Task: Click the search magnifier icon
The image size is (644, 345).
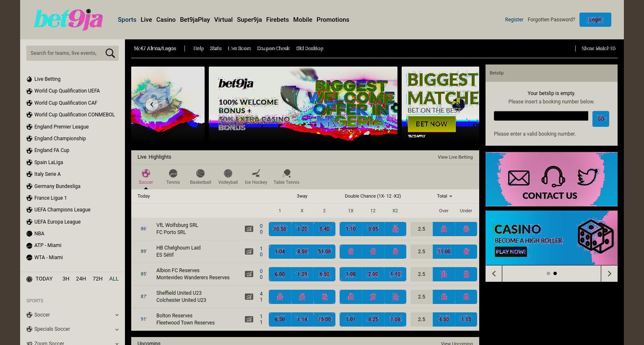Action: click(x=110, y=53)
